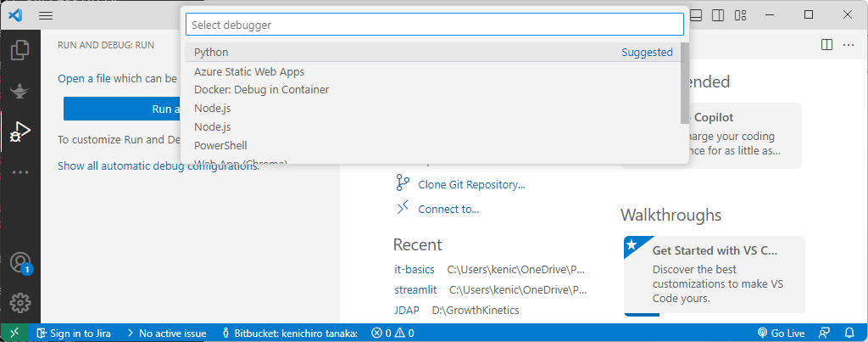
Task: Click the RUN AND DEBUG: RUN title
Action: pos(106,45)
